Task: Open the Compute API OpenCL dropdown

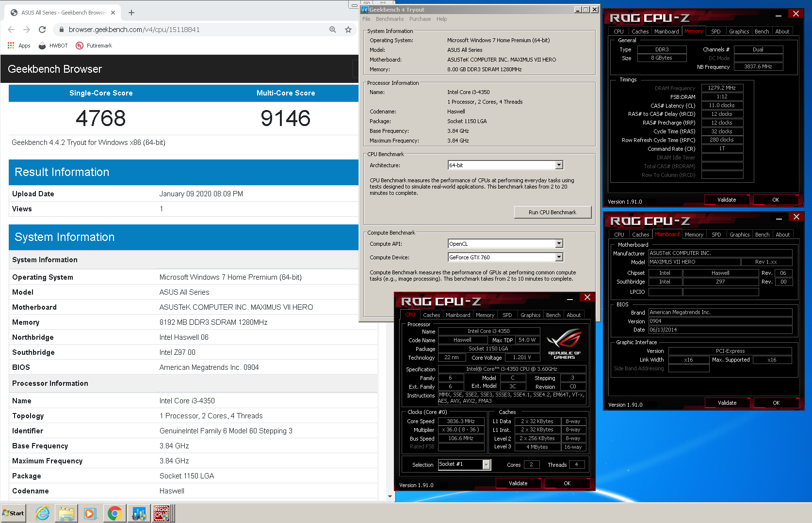Action: tap(559, 244)
